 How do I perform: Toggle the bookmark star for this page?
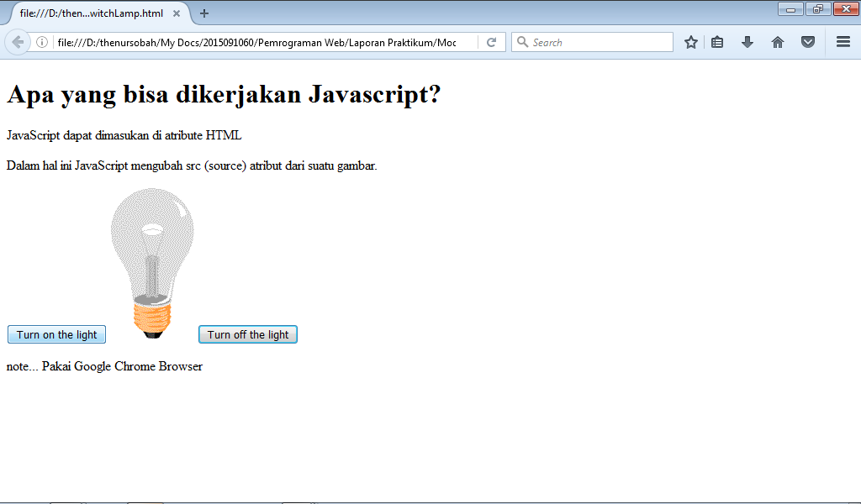690,41
